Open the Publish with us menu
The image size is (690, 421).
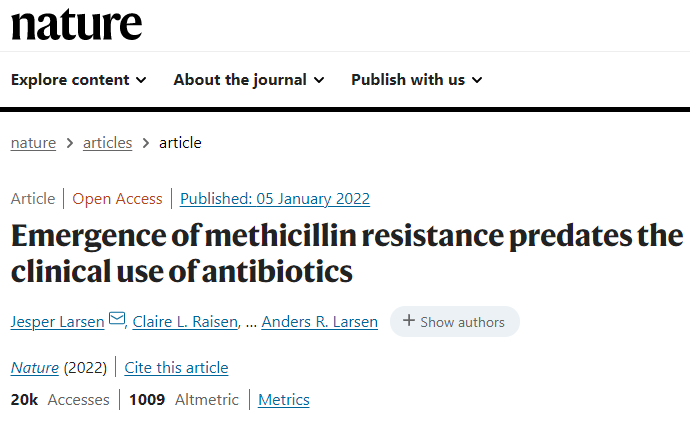pyautogui.click(x=417, y=80)
